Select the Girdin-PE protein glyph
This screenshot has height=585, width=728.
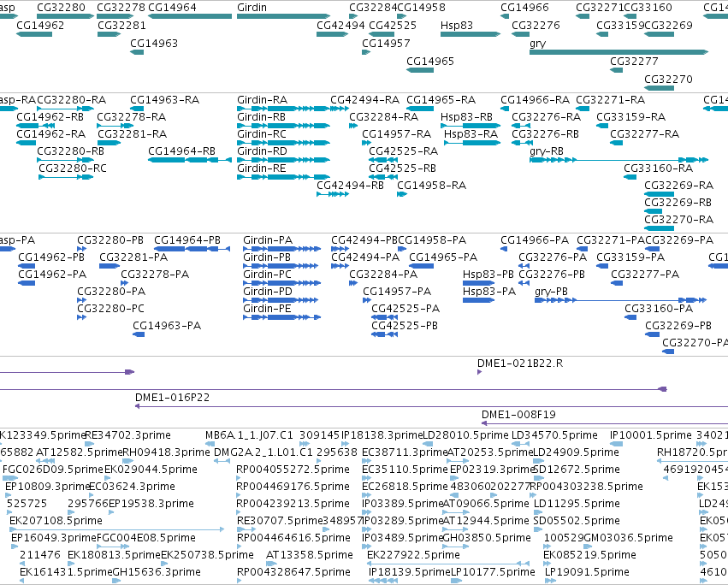point(281,317)
